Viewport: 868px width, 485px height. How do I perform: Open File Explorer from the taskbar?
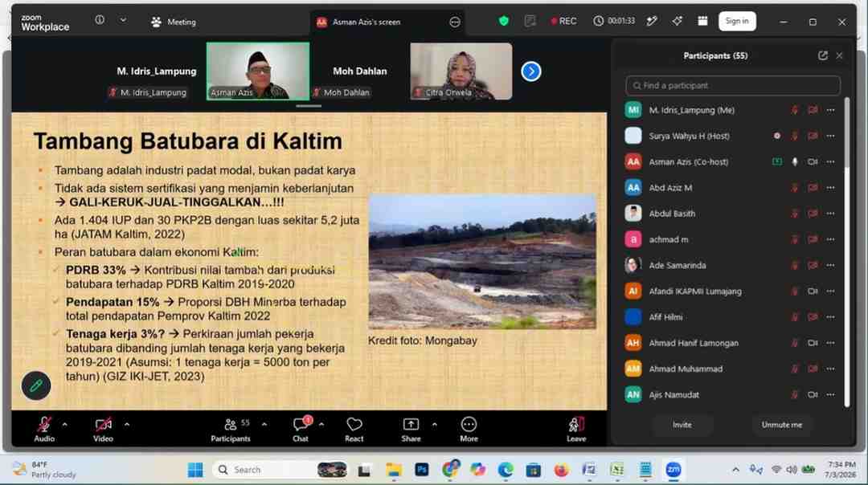(394, 470)
